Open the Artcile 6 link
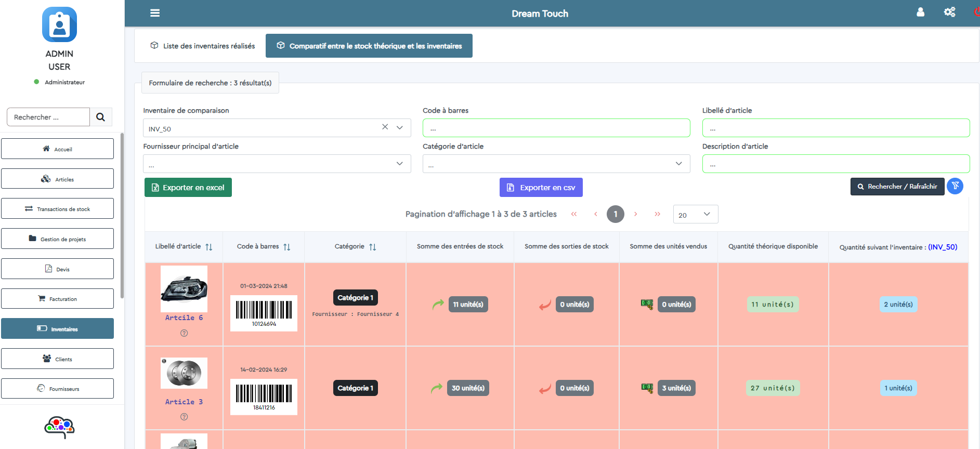This screenshot has height=449, width=980. coord(184,318)
